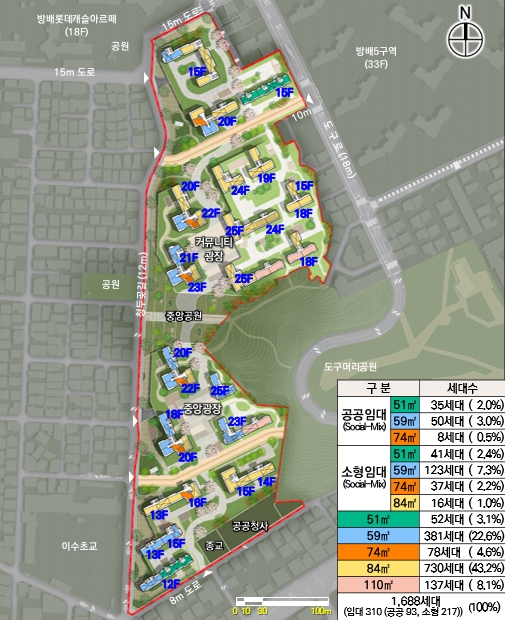Screen dimensions: 505x620
Task: Click the 59㎡ blue legend row
Action: coord(422,536)
